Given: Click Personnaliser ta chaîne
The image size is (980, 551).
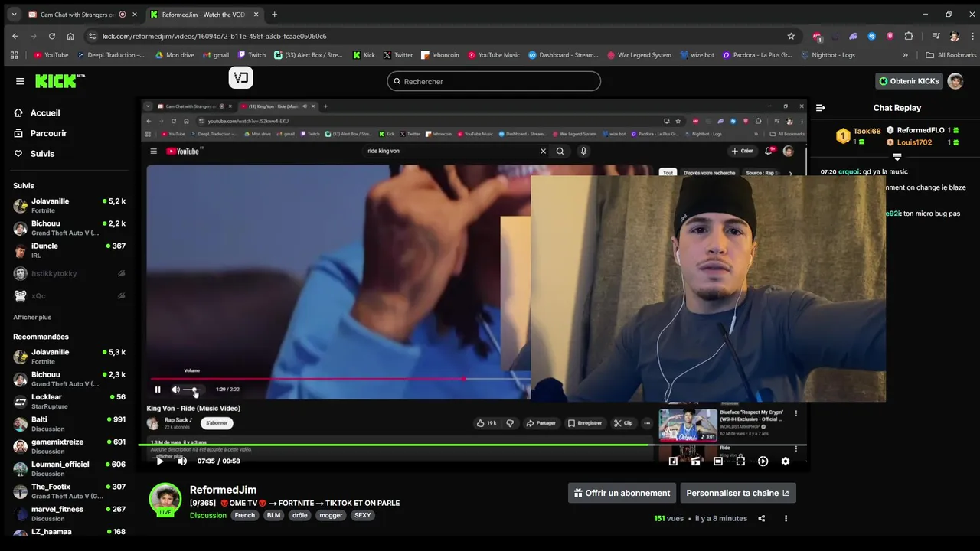Looking at the screenshot, I should [x=738, y=493].
